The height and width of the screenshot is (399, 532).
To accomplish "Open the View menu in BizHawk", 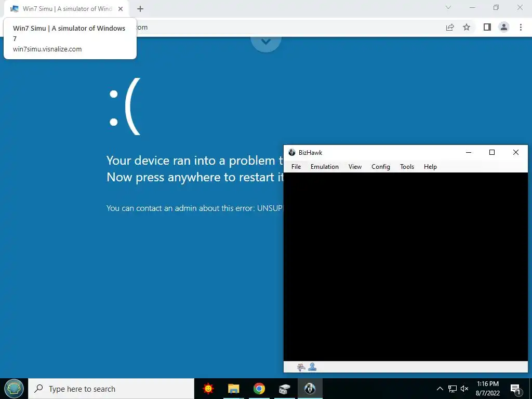I will [x=355, y=167].
